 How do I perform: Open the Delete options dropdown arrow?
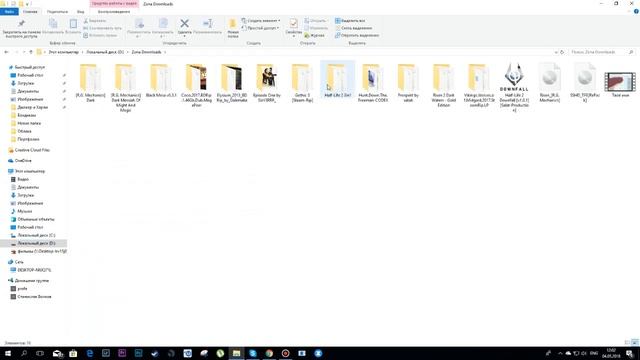184,36
